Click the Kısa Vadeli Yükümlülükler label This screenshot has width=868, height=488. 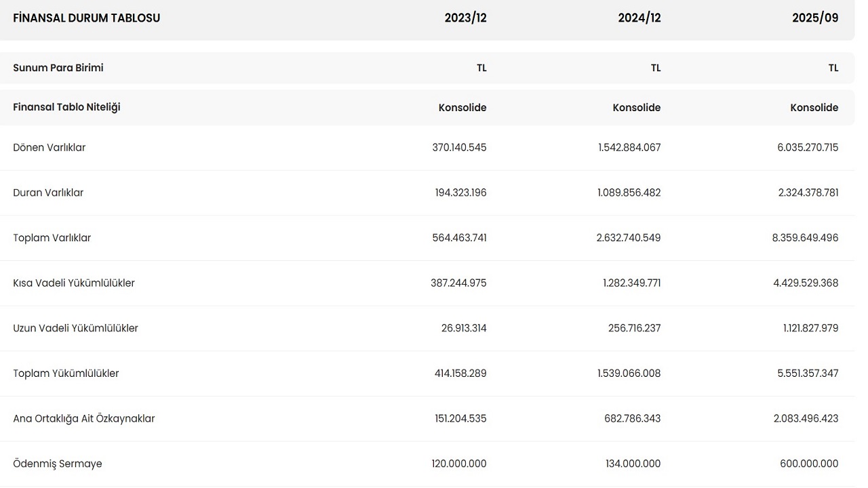(74, 283)
